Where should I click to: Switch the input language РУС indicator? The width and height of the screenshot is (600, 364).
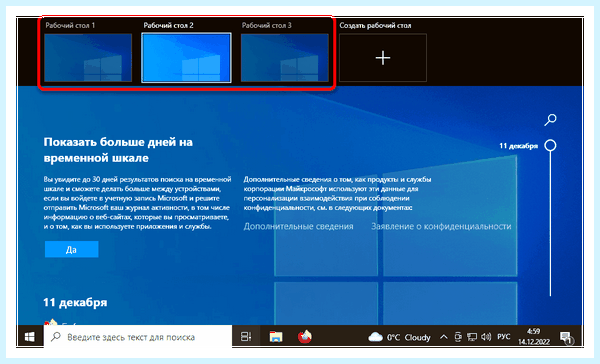click(x=504, y=337)
